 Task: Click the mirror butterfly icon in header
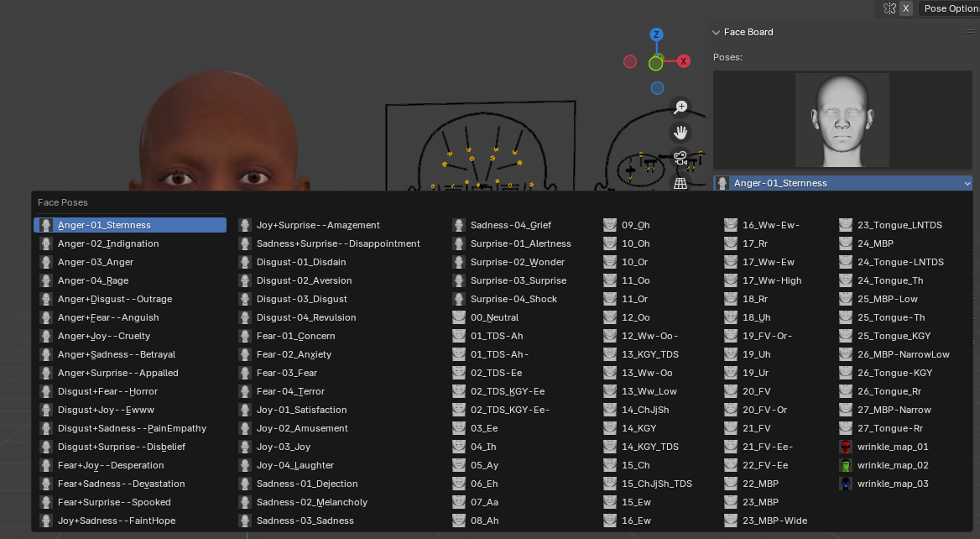(x=889, y=8)
